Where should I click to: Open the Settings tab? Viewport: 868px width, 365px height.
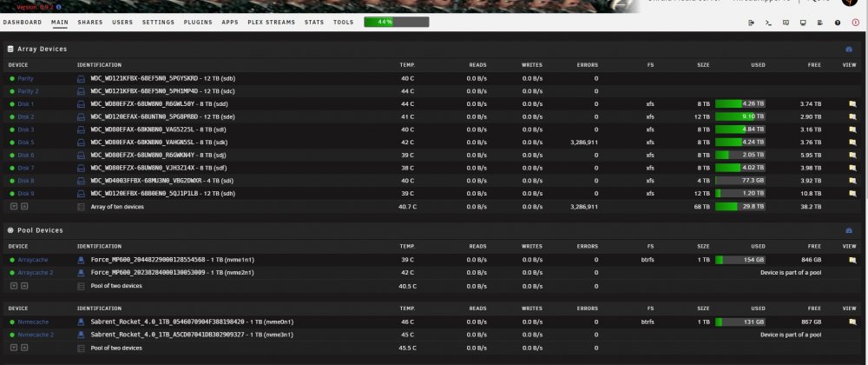click(158, 23)
